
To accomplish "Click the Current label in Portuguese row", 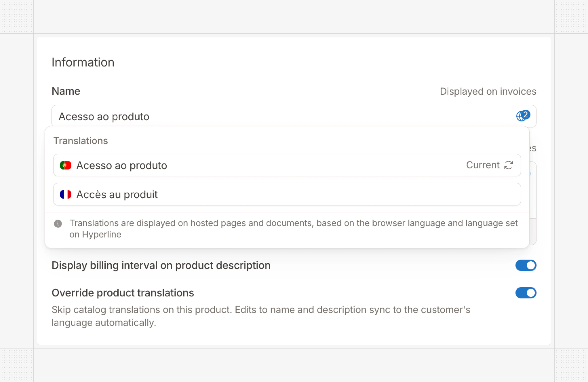I will pos(483,165).
